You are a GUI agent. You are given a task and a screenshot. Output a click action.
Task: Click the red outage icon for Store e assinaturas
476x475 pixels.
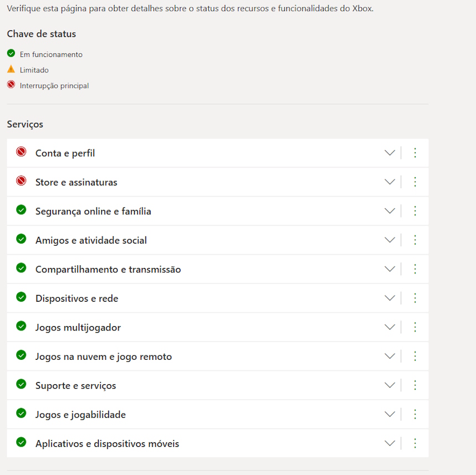[21, 180]
